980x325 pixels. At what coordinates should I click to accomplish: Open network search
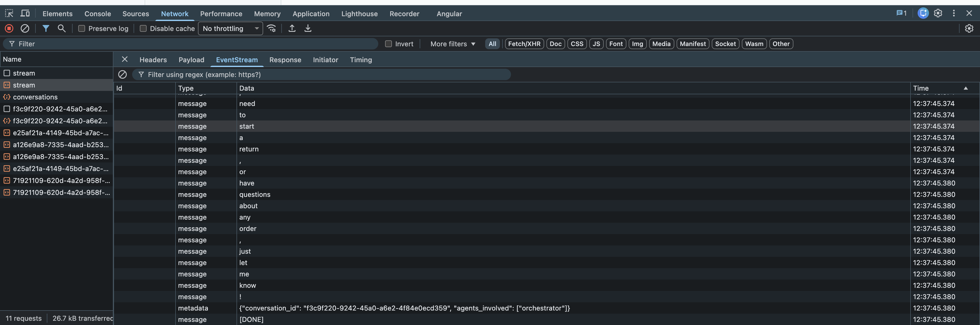pyautogui.click(x=62, y=28)
